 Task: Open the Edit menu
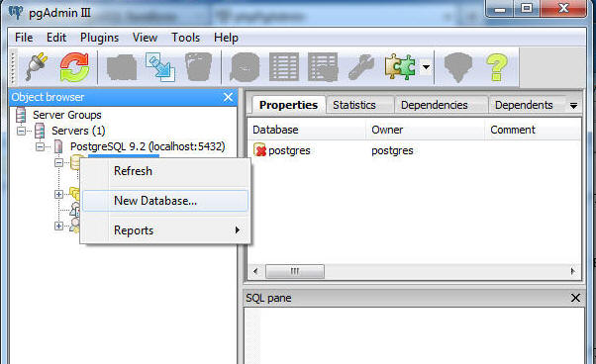(x=56, y=38)
